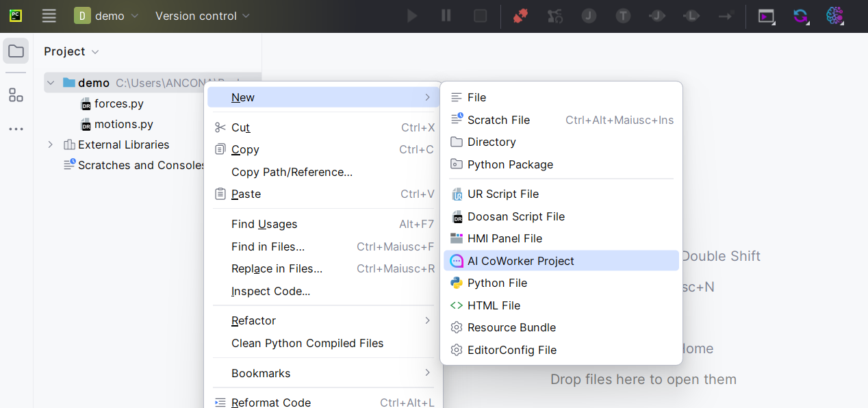Viewport: 868px width, 408px height.
Task: Open the Structure tool window icon in sidebar
Action: click(16, 95)
